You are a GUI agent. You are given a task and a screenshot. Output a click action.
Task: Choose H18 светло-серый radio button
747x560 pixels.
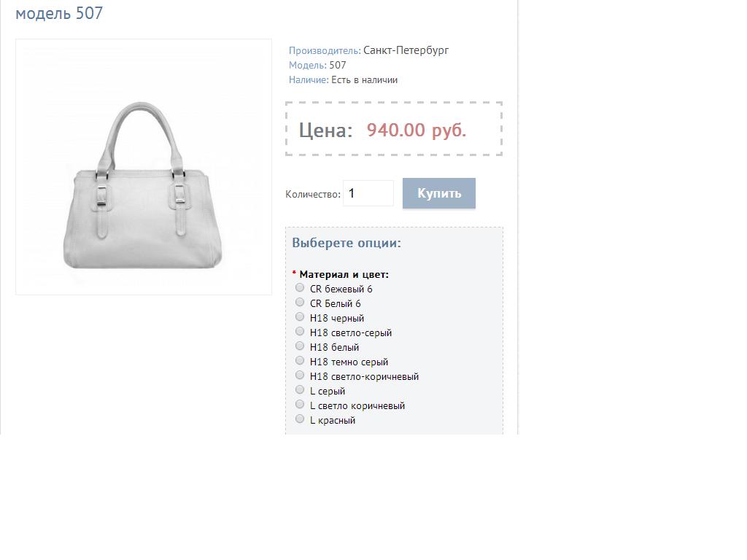click(x=300, y=332)
